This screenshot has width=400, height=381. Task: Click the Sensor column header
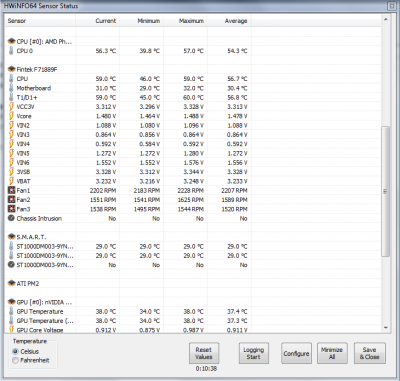40,21
